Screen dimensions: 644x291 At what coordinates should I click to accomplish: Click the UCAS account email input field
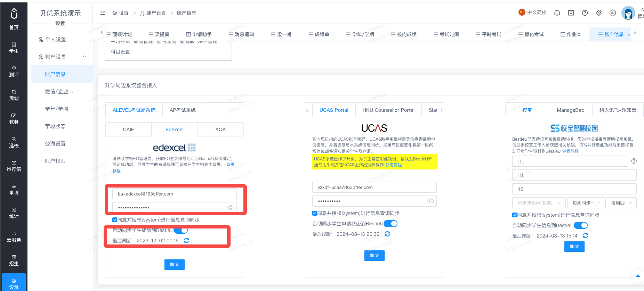coord(375,187)
